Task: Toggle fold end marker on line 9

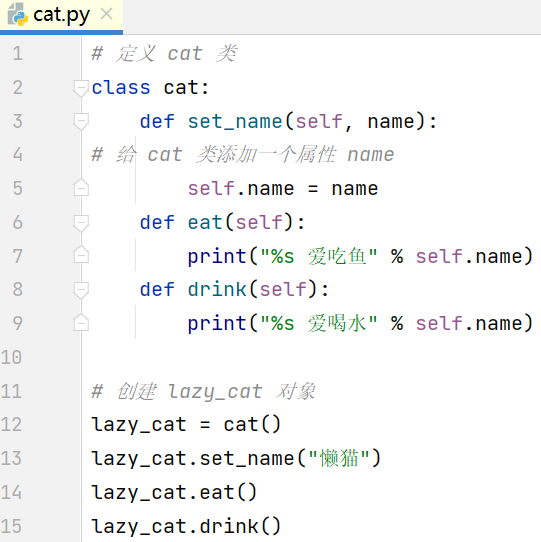Action: (81, 323)
